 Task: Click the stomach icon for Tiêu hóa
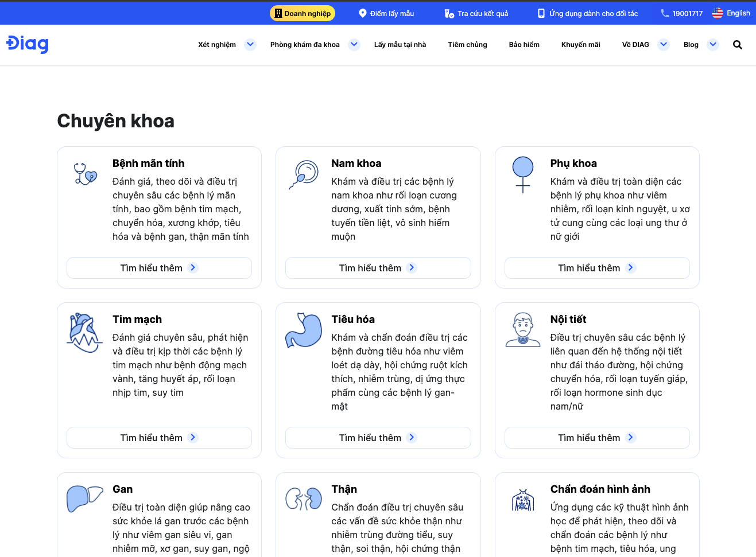click(x=304, y=330)
